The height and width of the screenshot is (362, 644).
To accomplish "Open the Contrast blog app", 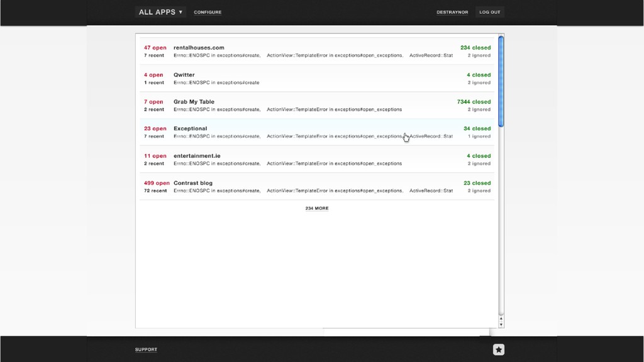I will pos(193,183).
